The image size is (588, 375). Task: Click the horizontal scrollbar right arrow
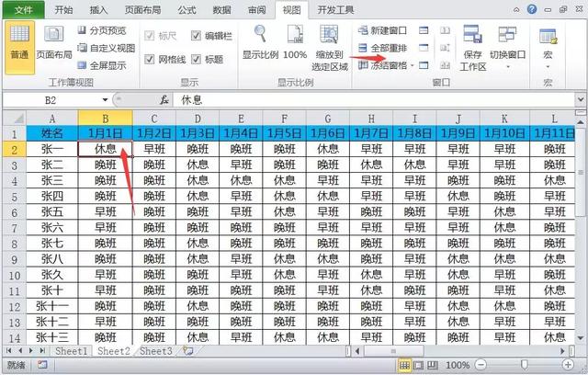pyautogui.click(x=562, y=351)
